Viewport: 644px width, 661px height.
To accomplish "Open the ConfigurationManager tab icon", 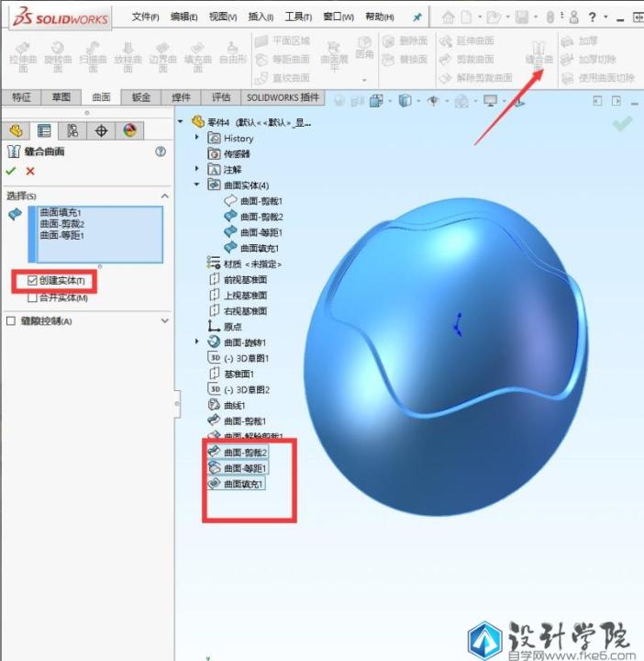I will coord(72,130).
